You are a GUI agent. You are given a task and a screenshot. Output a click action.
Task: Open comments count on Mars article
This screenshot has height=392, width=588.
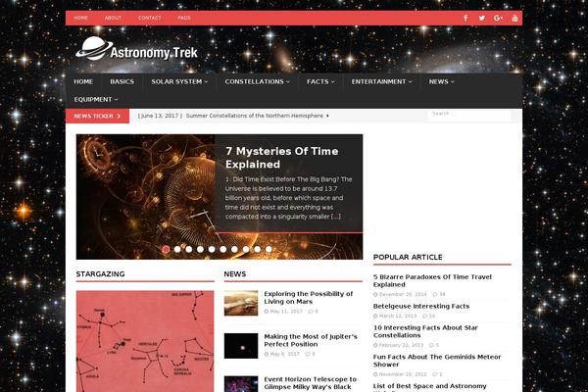(314, 312)
